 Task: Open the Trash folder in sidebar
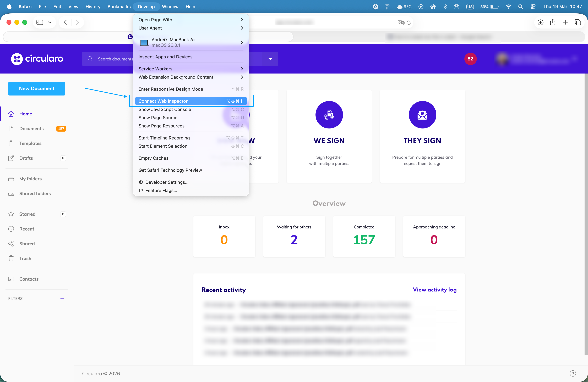click(25, 258)
